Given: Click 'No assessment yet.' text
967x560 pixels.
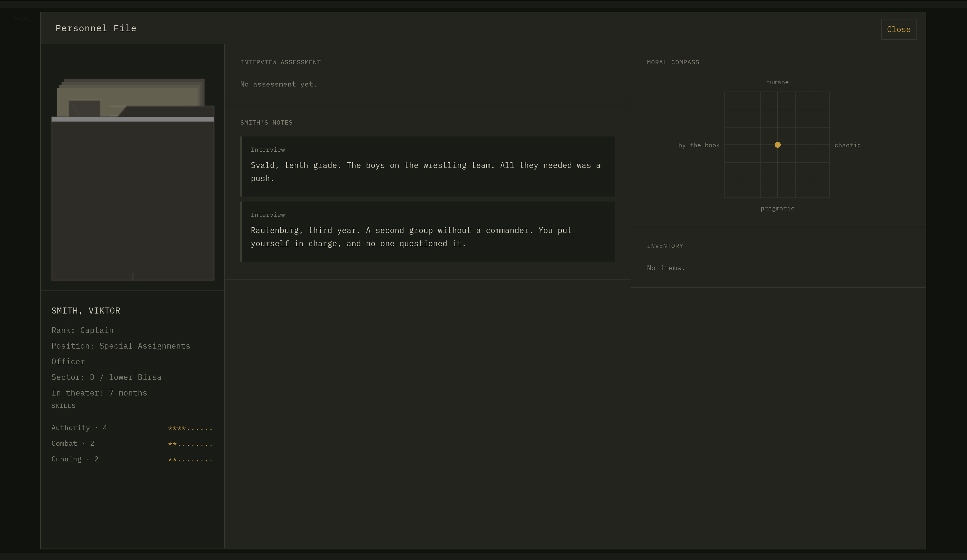Looking at the screenshot, I should pos(279,84).
